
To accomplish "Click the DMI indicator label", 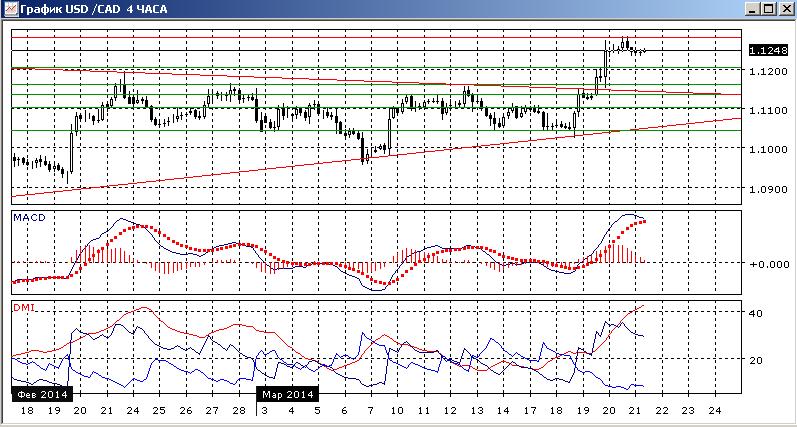I will (x=24, y=307).
